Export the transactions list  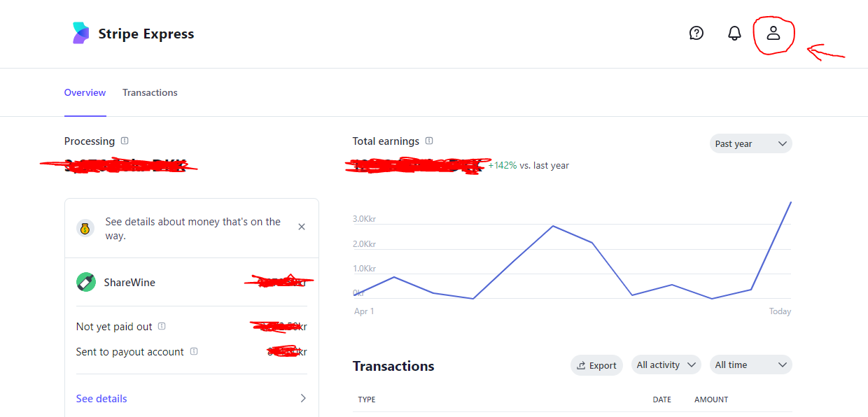(x=596, y=365)
